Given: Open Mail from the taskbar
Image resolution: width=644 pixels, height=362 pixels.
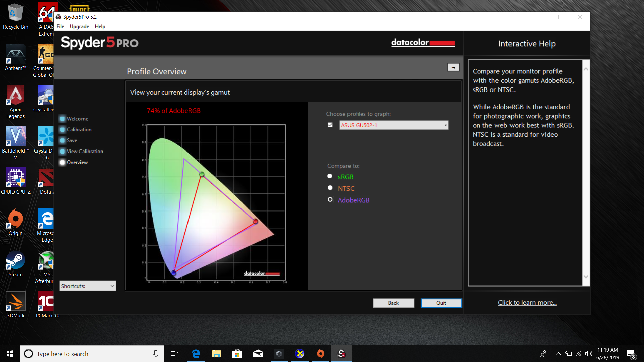Looking at the screenshot, I should [x=258, y=354].
